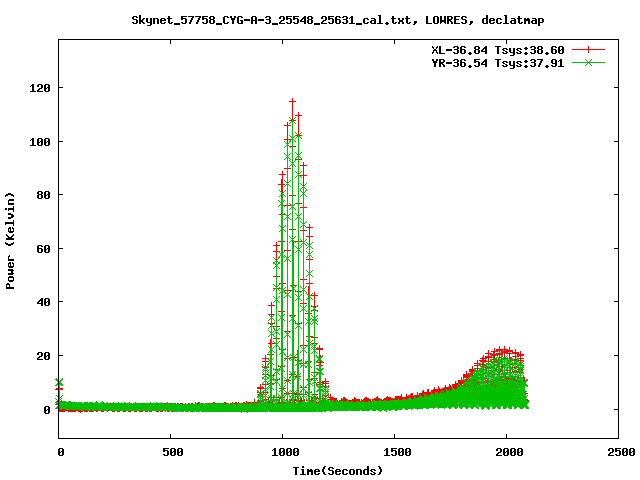
Task: Click the y-axis tick label 60
Action: (x=43, y=249)
